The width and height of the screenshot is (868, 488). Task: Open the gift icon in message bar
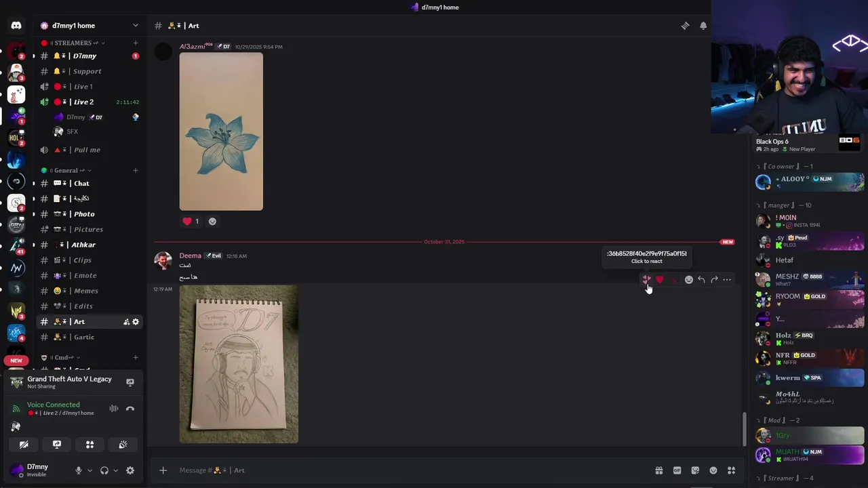658,470
